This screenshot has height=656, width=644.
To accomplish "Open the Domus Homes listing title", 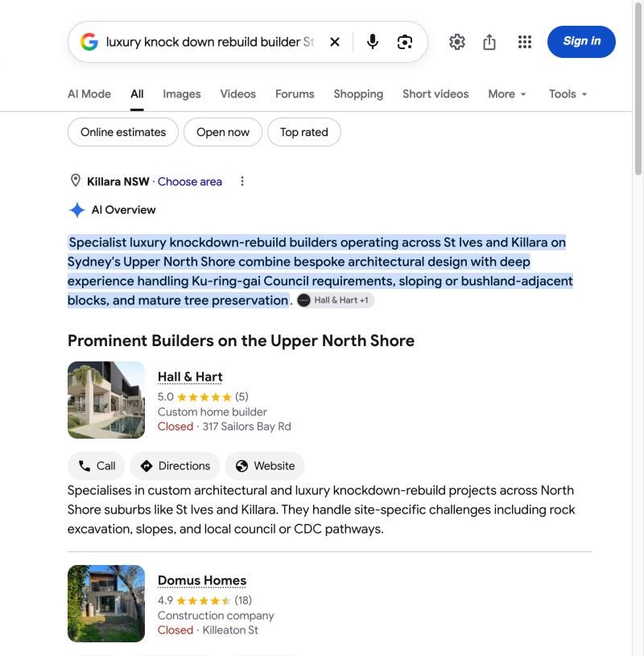I will click(202, 580).
